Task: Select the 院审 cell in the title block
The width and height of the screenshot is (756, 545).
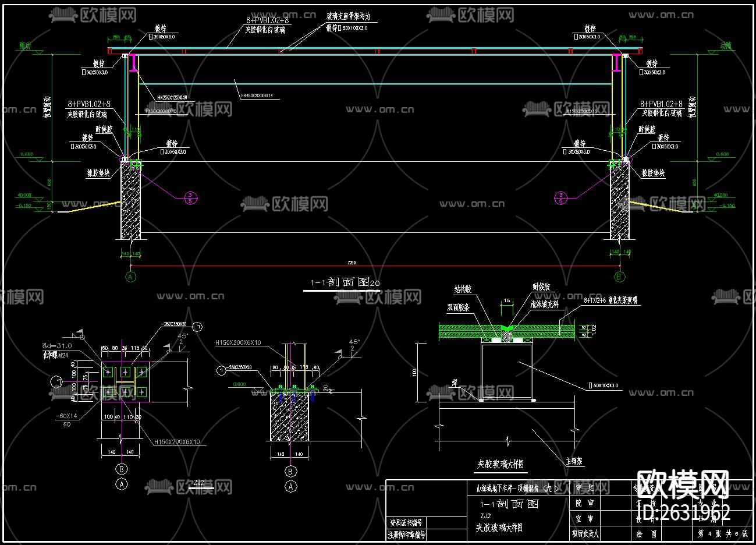Action: 584,504
